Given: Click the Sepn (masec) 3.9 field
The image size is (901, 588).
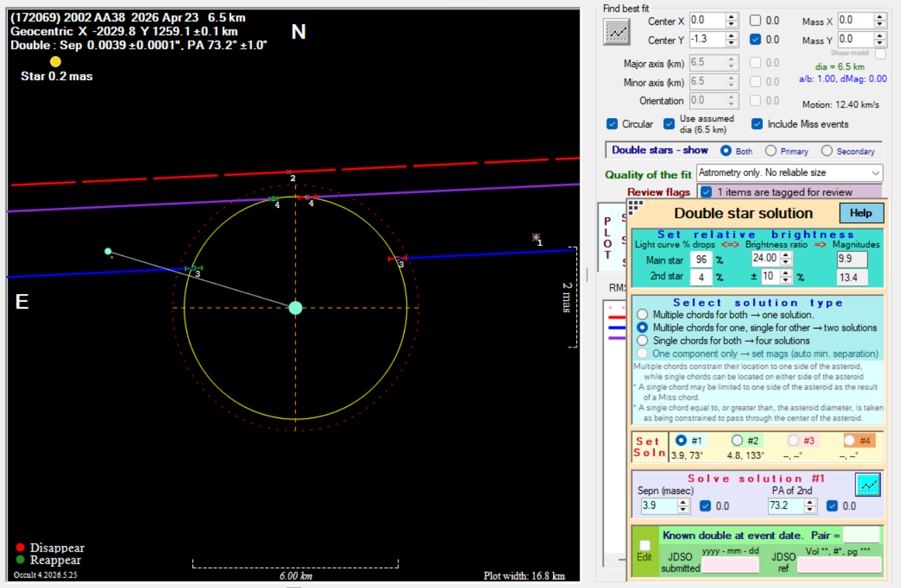Looking at the screenshot, I should [x=659, y=506].
